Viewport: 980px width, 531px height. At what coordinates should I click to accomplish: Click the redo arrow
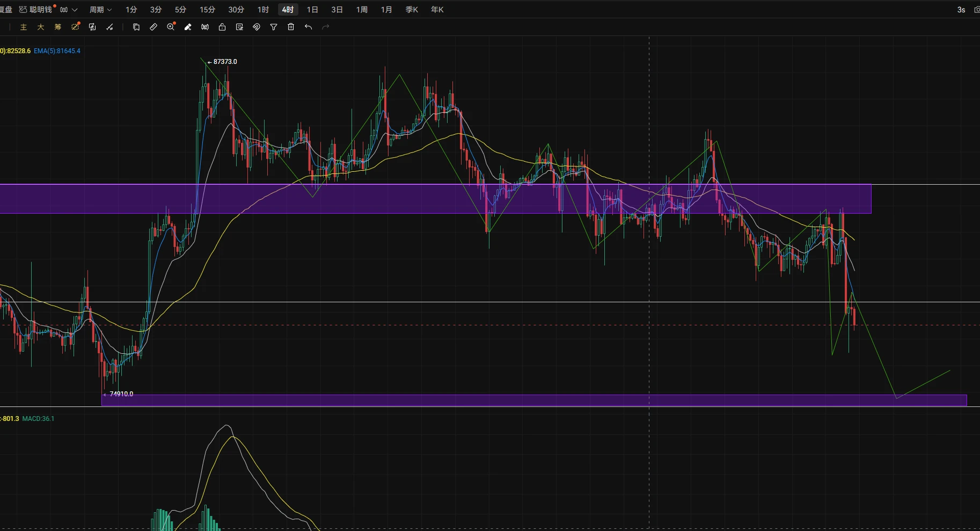tap(325, 27)
